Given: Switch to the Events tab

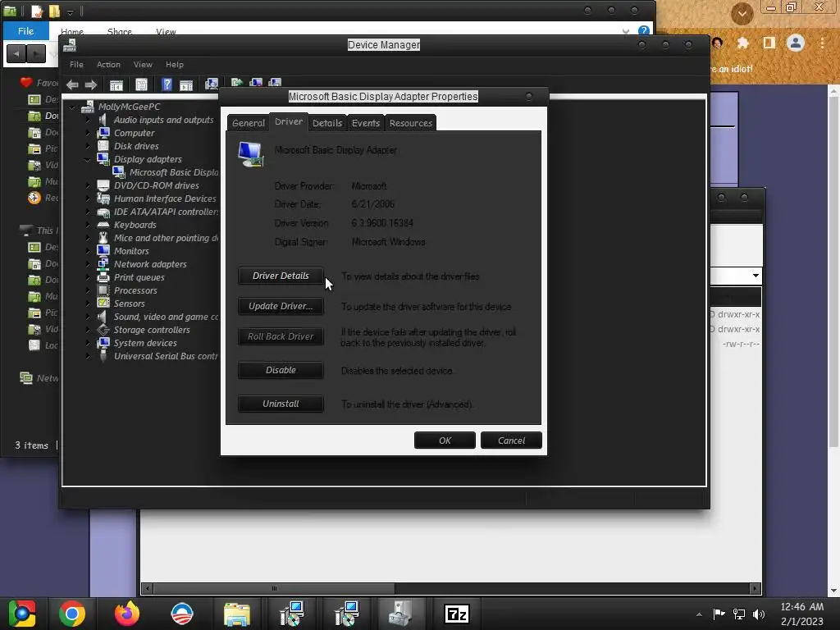Looking at the screenshot, I should pos(366,123).
